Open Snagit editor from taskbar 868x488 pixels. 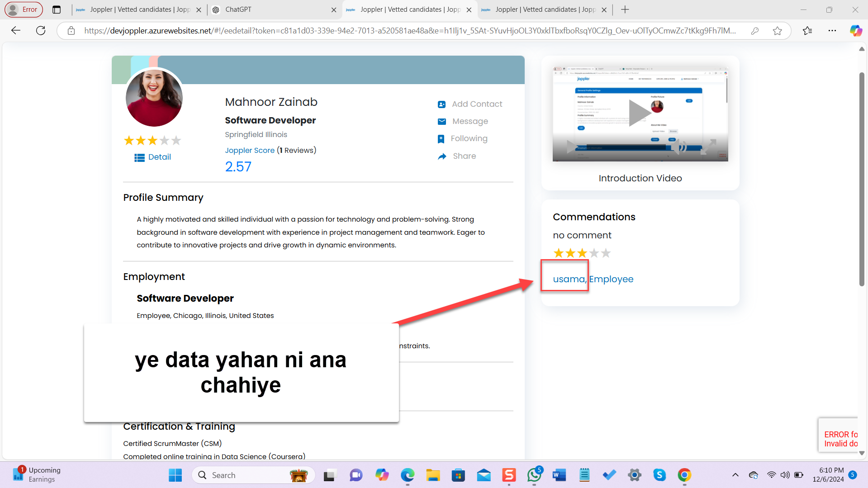click(x=509, y=475)
